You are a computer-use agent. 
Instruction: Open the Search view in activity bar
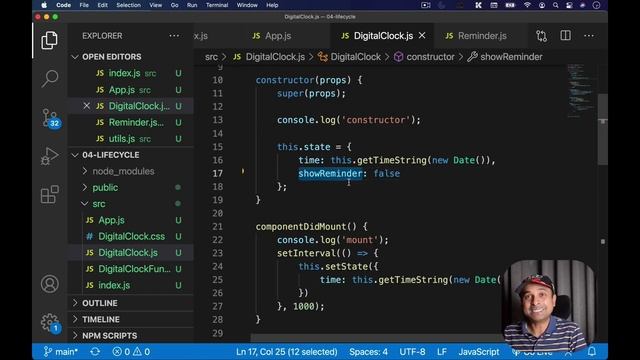(49, 78)
